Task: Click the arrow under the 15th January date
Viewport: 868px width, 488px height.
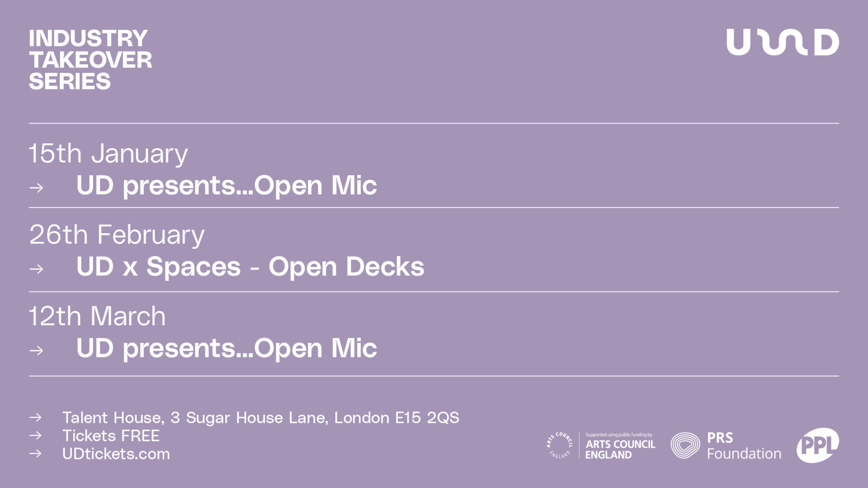Action: click(x=37, y=188)
